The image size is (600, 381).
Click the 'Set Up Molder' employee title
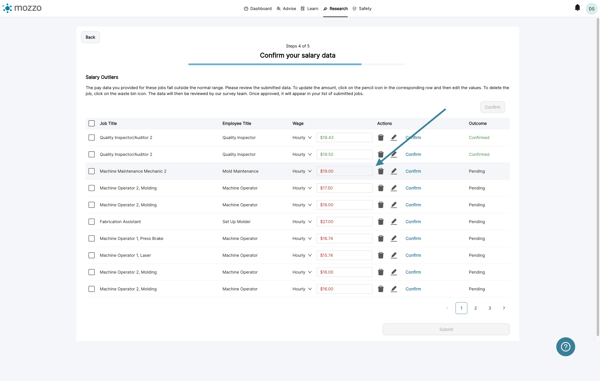pos(236,221)
